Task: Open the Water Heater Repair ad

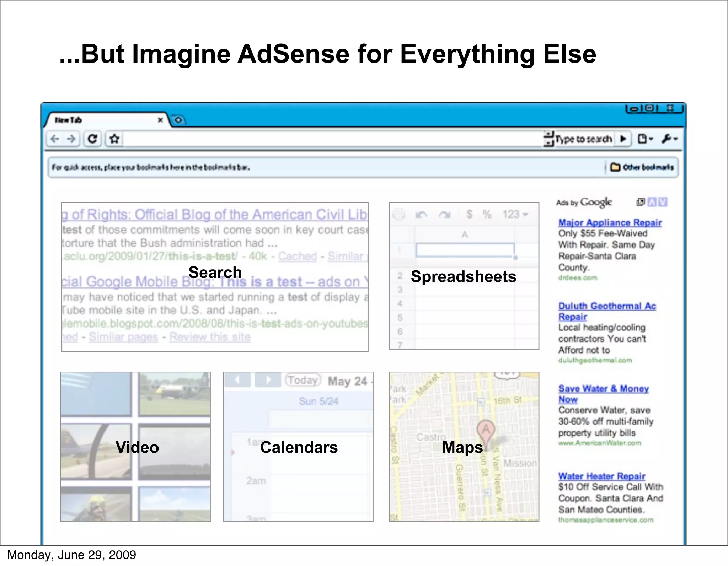Action: pyautogui.click(x=602, y=476)
